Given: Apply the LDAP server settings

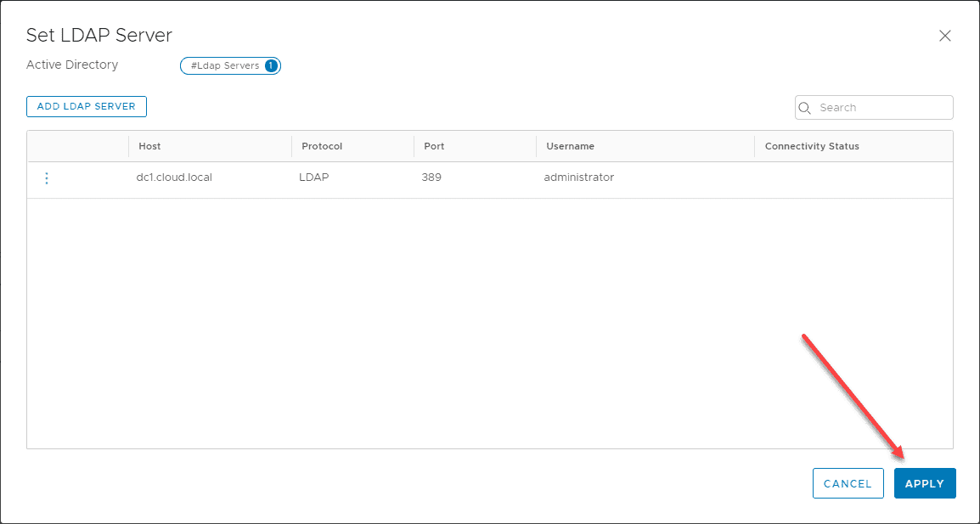Looking at the screenshot, I should 925,482.
